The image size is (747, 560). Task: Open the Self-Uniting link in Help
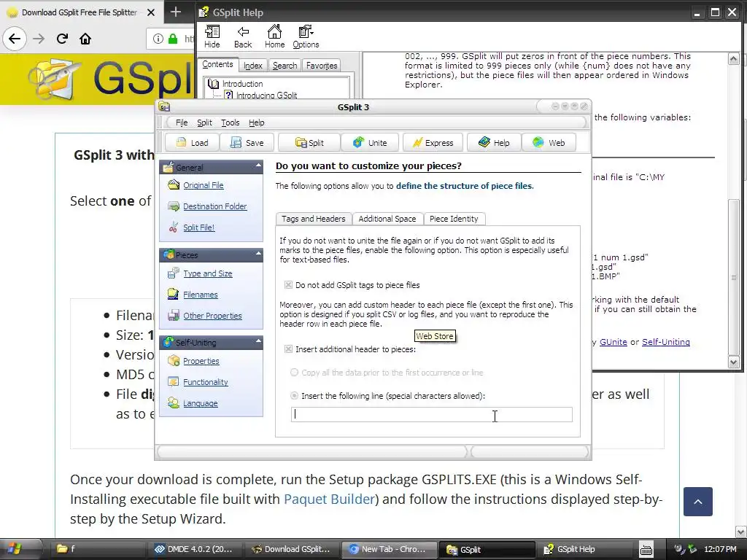point(666,342)
